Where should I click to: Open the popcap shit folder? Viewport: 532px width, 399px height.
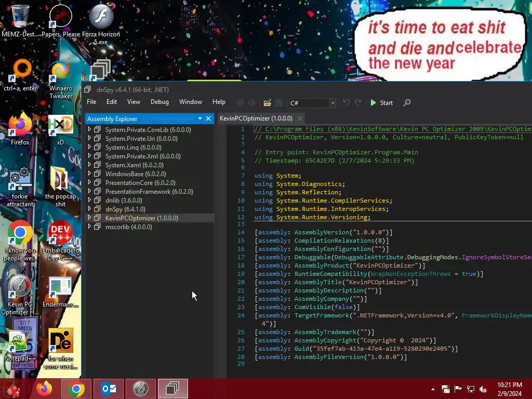(60, 187)
